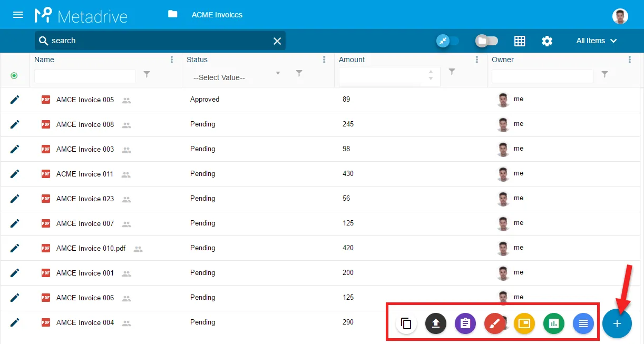Click the pencil icon for ACME Invoice 011
The height and width of the screenshot is (344, 644).
click(15, 174)
